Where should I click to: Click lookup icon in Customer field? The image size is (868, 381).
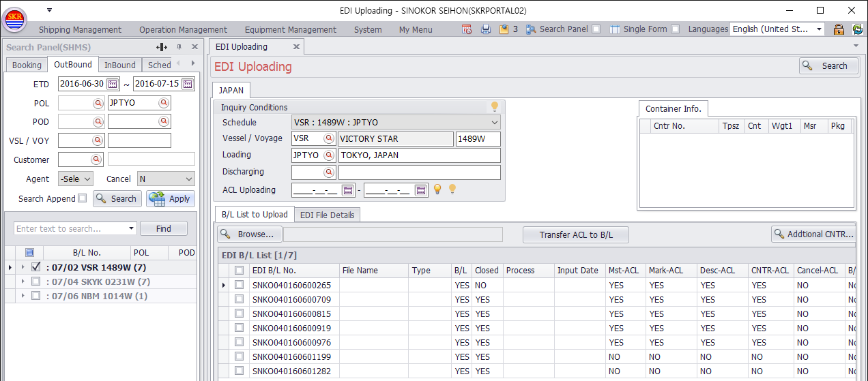pos(97,159)
